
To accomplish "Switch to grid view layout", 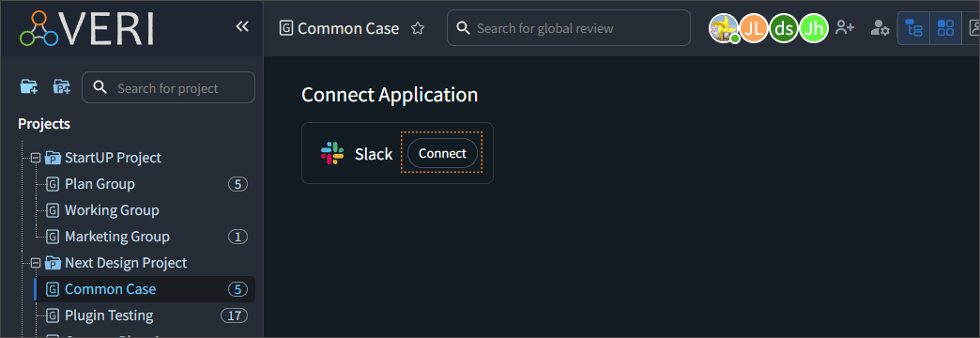I will click(945, 28).
